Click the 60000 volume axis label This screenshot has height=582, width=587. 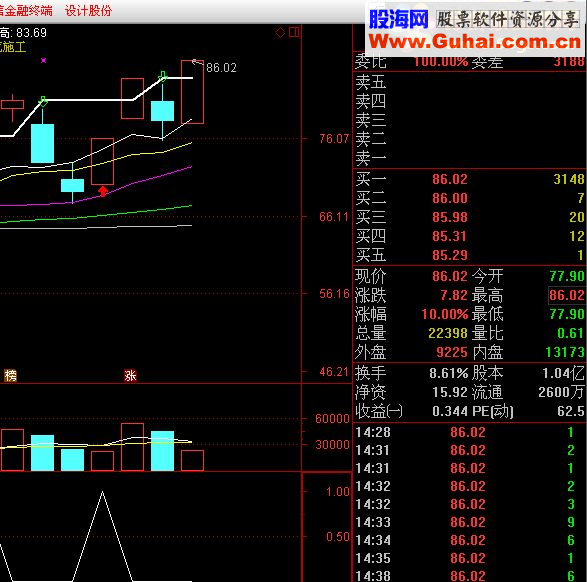point(332,419)
